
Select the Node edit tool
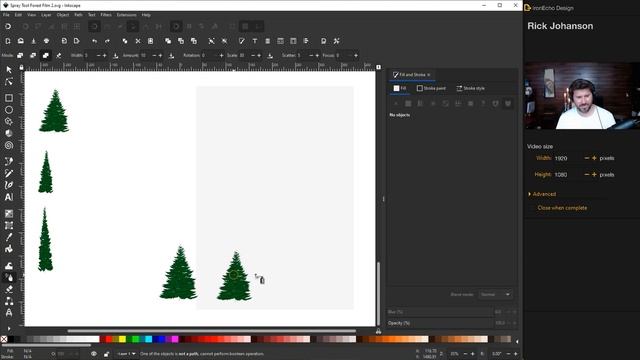tap(9, 82)
